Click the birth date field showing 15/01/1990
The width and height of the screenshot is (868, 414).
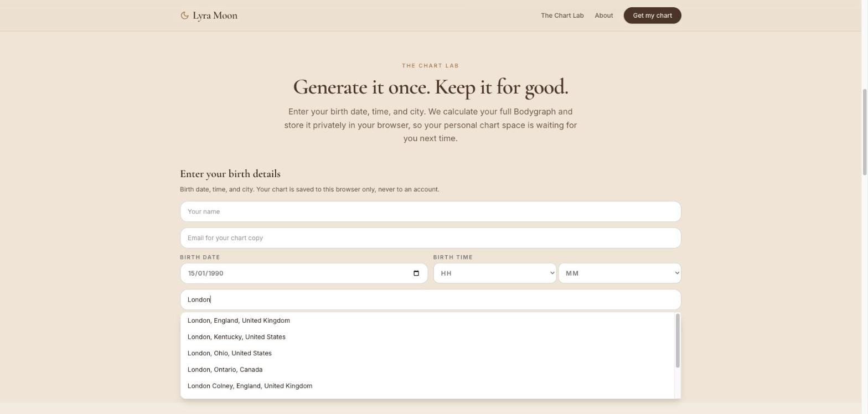point(303,273)
